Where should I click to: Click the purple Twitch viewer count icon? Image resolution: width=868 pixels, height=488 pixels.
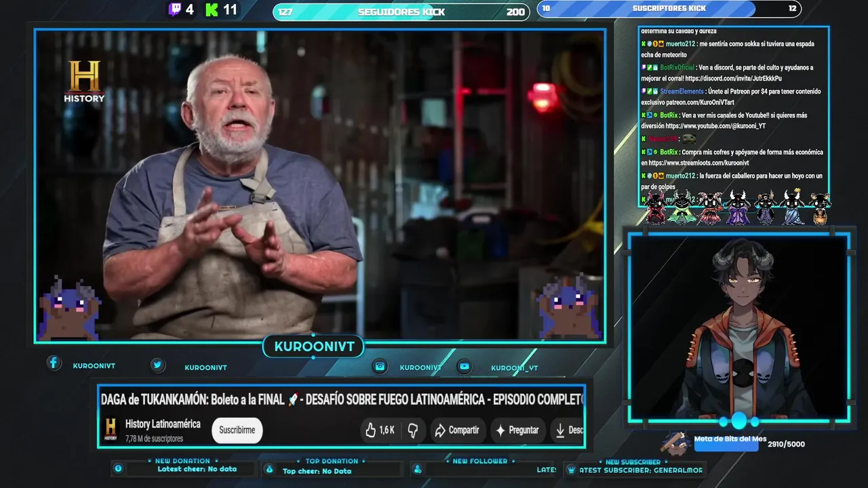[175, 9]
